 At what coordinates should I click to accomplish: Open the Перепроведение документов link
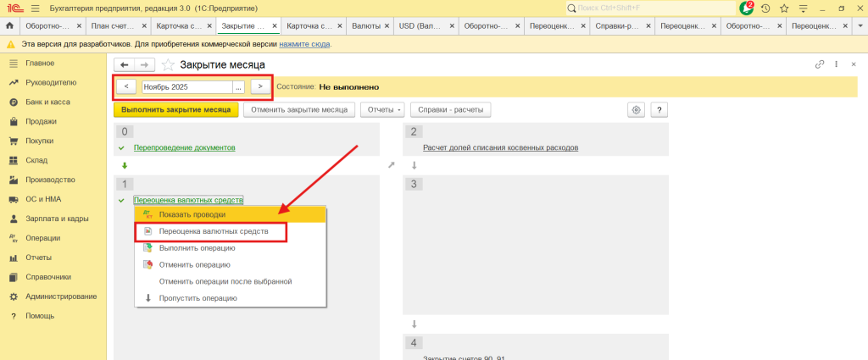[185, 148]
